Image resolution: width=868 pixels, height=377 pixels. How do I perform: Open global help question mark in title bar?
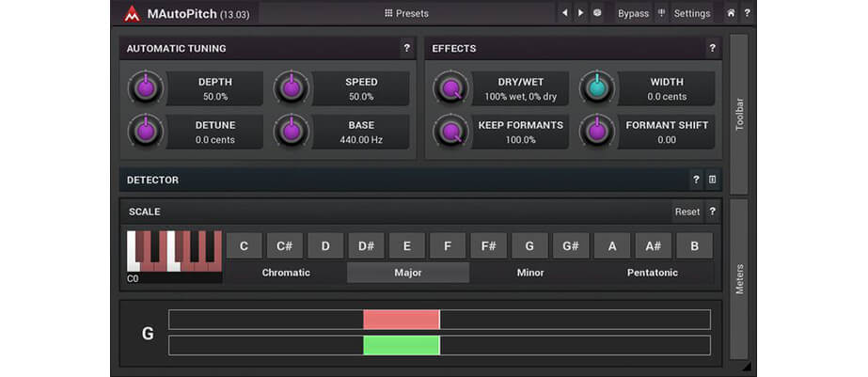pyautogui.click(x=747, y=13)
